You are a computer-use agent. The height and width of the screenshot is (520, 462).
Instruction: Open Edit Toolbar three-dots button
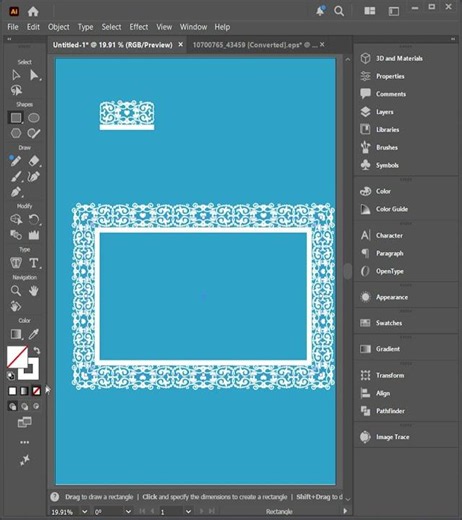coord(25,442)
